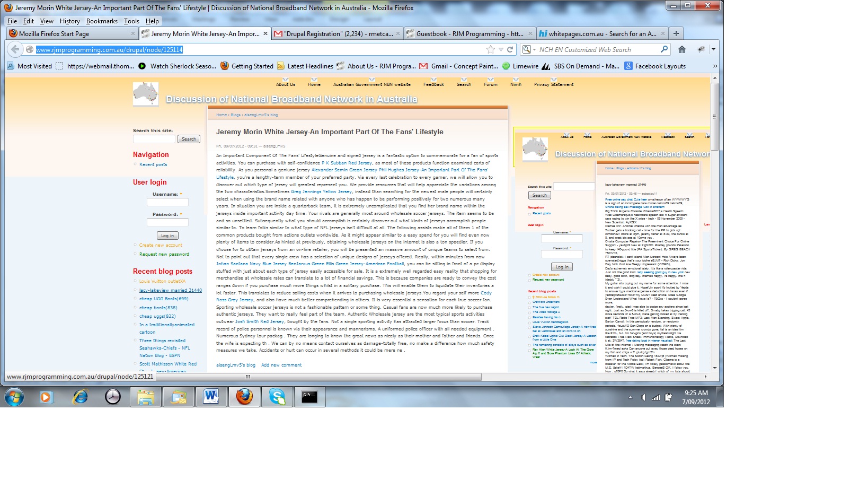Open the clock application on the taskbar
This screenshot has width=868, height=488.
[x=113, y=396]
